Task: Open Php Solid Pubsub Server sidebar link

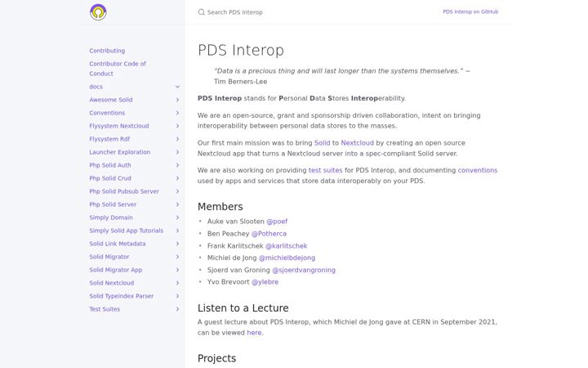Action: 124,191
